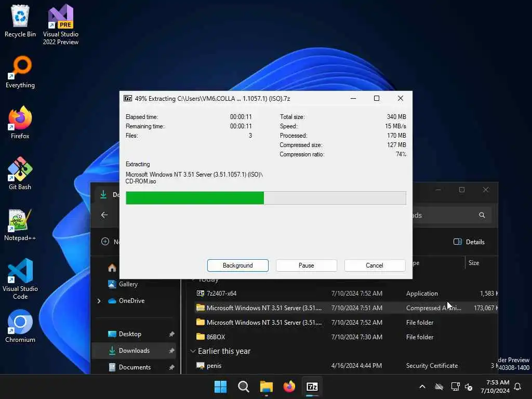Open Visual Studio Code desktop shortcut
Image resolution: width=532 pixels, height=399 pixels.
click(20, 279)
